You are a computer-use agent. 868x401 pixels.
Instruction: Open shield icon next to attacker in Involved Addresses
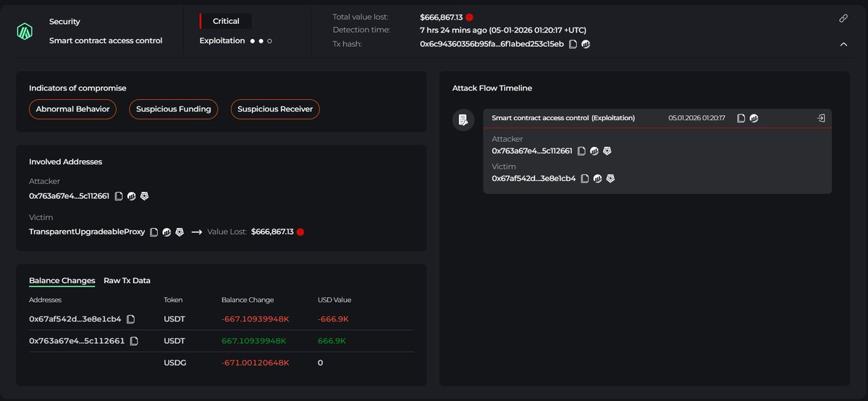pyautogui.click(x=145, y=196)
